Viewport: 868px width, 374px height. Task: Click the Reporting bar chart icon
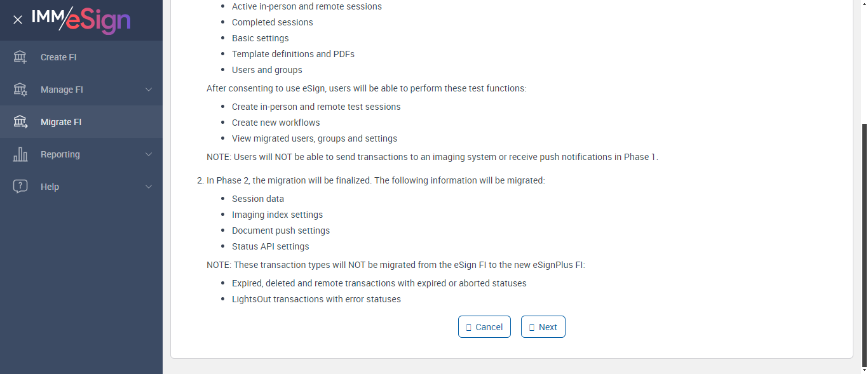pos(20,154)
